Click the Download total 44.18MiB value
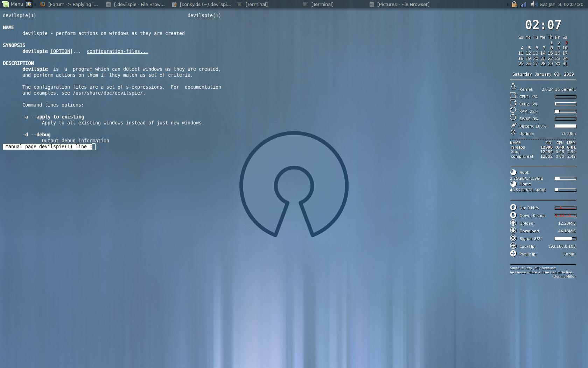The width and height of the screenshot is (588, 368). pyautogui.click(x=567, y=231)
